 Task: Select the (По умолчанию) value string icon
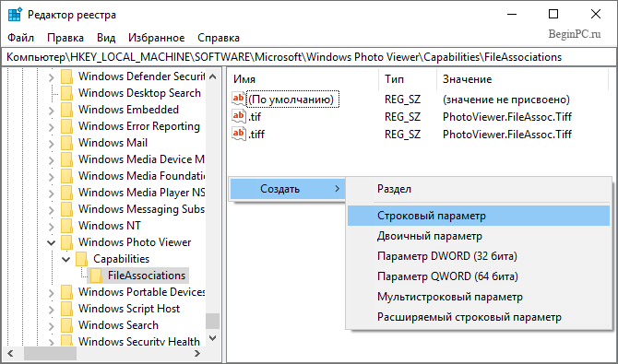(239, 99)
